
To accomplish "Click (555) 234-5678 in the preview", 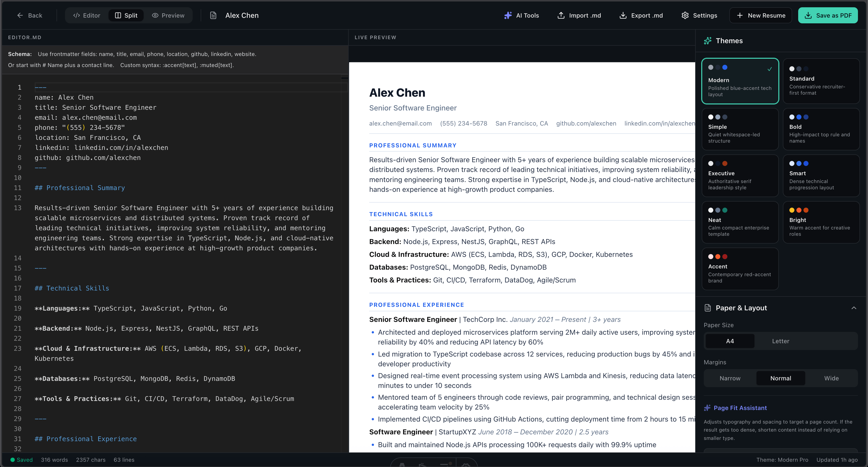I will pyautogui.click(x=463, y=123).
